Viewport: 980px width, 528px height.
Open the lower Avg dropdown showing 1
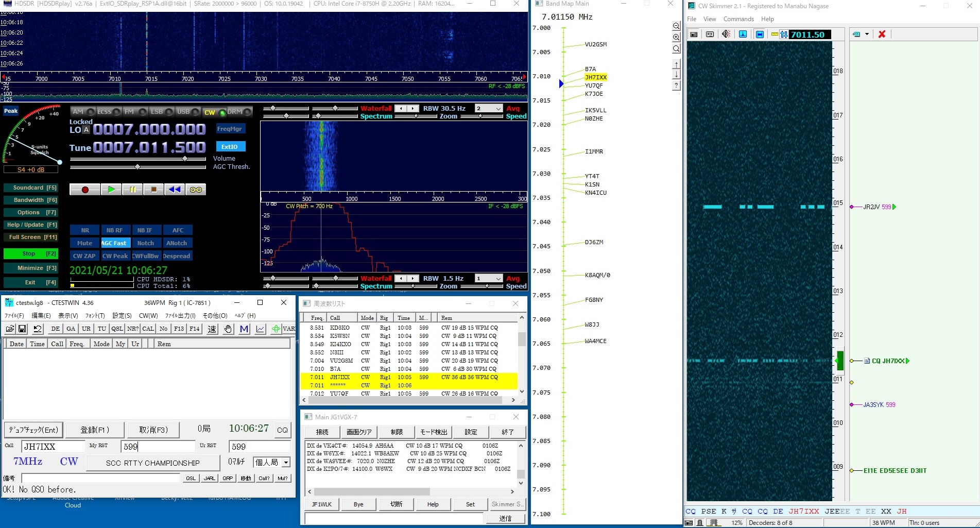click(x=489, y=279)
